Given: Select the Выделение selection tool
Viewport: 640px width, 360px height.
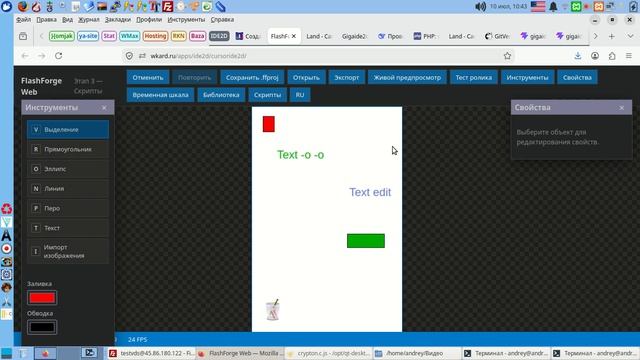Looking at the screenshot, I should coord(68,129).
